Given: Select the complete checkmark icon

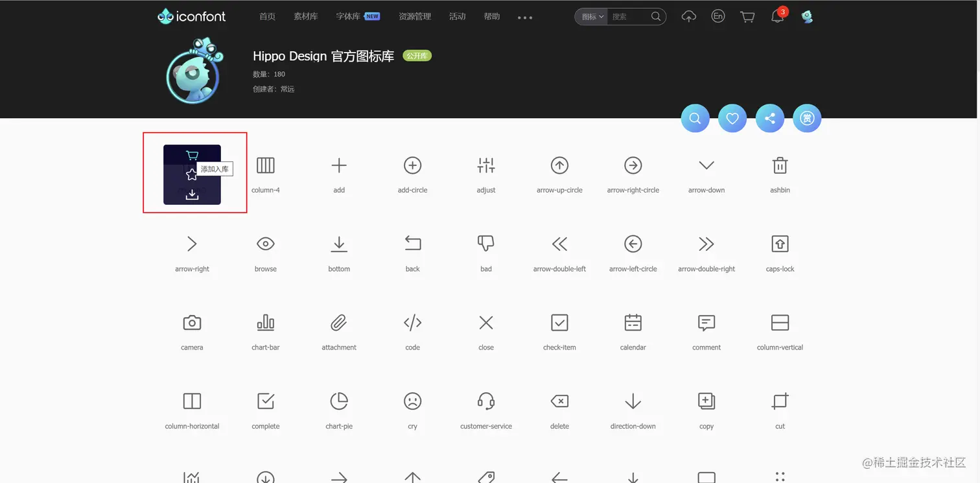Looking at the screenshot, I should pos(266,401).
